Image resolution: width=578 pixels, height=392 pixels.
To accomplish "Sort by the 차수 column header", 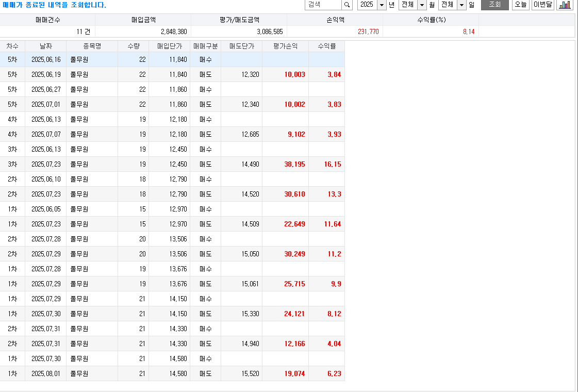I will pyautogui.click(x=12, y=46).
